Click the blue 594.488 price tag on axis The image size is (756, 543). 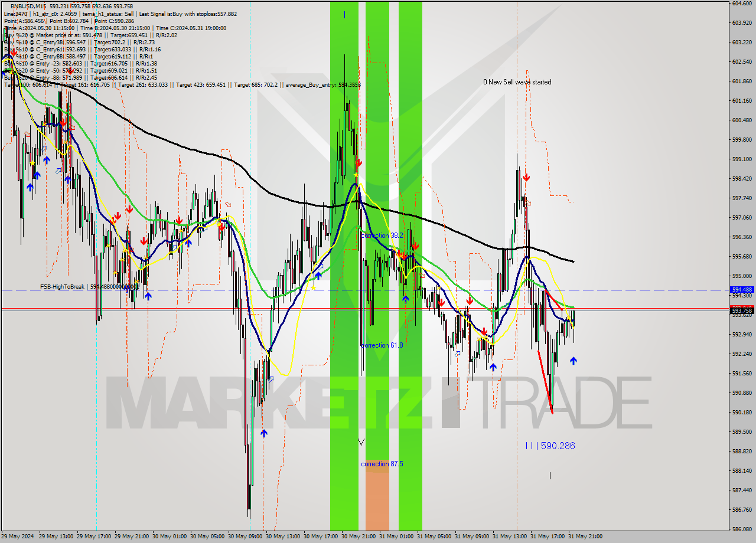(742, 290)
